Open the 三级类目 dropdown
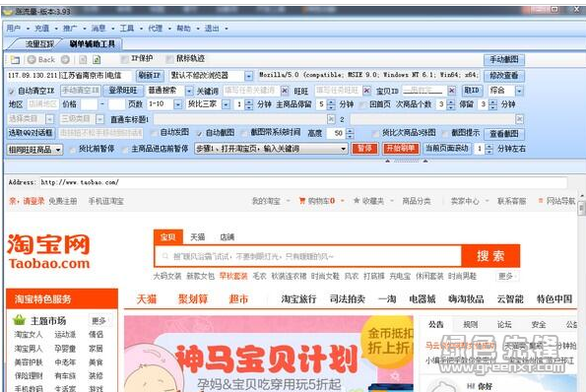Image resolution: width=586 pixels, height=392 pixels. coord(99,119)
